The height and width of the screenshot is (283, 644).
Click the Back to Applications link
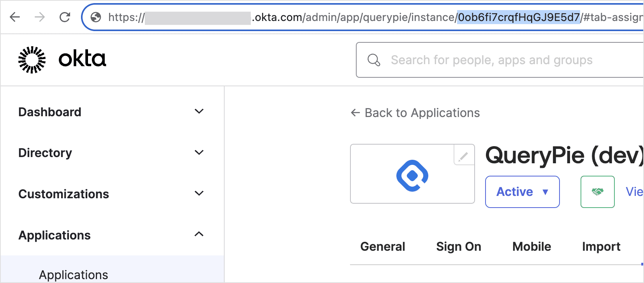click(415, 113)
